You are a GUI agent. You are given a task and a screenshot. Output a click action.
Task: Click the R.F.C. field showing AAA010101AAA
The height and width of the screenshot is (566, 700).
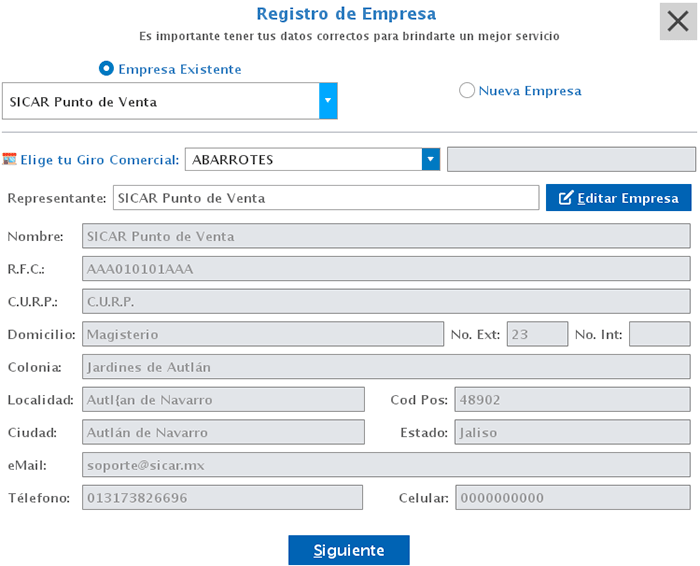click(x=386, y=269)
